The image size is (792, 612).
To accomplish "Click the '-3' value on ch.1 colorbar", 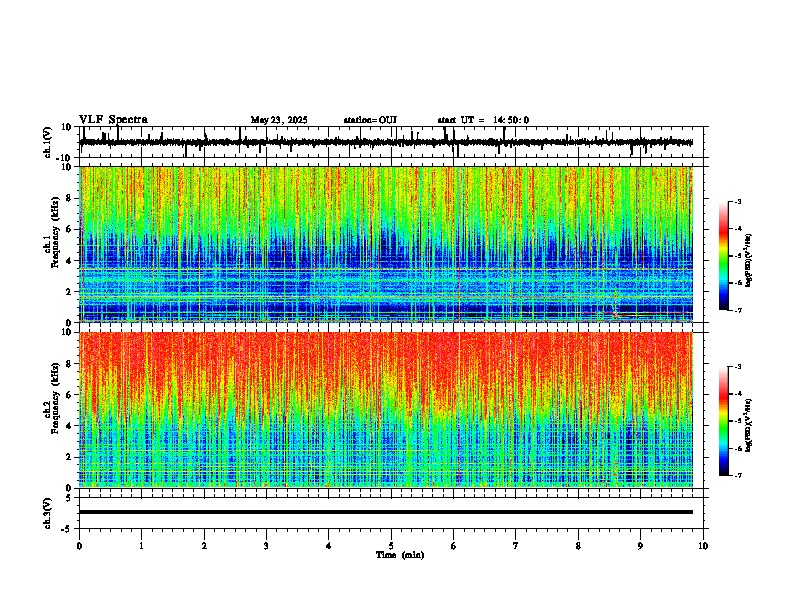I will point(738,201).
